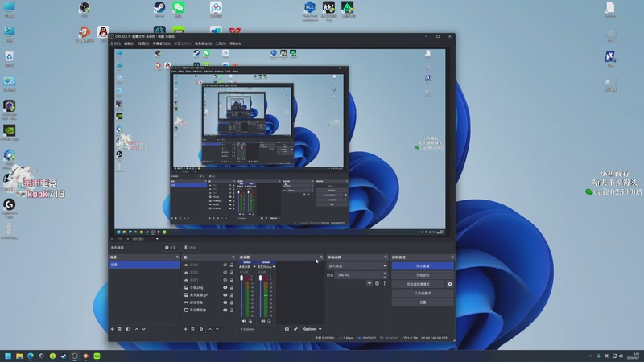This screenshot has height=362, width=644.
Task: Remove selected source with trash icon
Action: pos(192,329)
